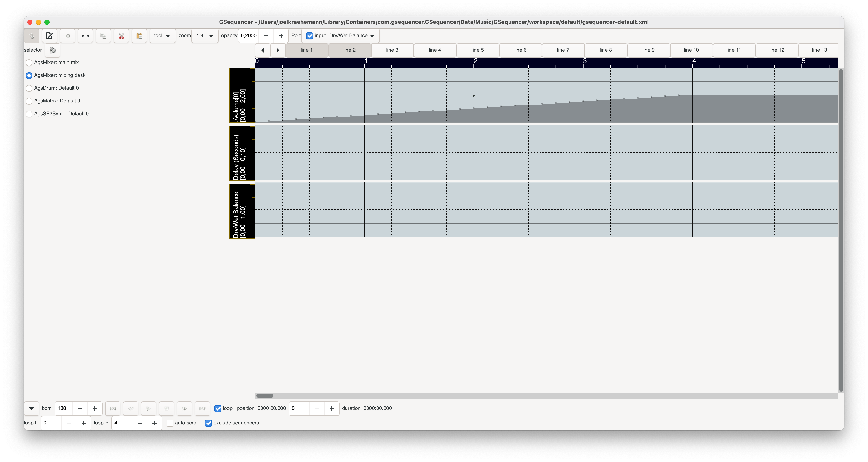
Task: Enable the auto-scroll checkbox
Action: pyautogui.click(x=170, y=423)
